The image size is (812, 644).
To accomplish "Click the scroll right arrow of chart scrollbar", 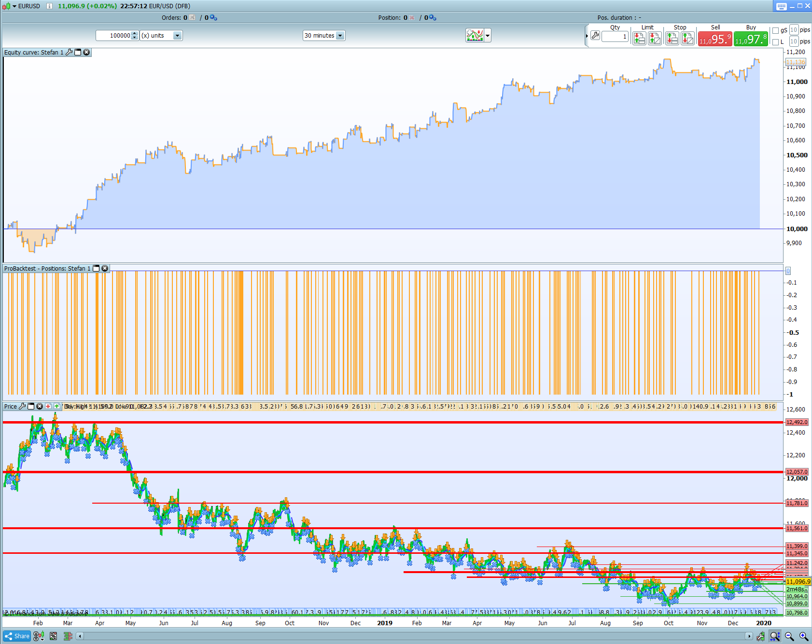I will coord(749,636).
